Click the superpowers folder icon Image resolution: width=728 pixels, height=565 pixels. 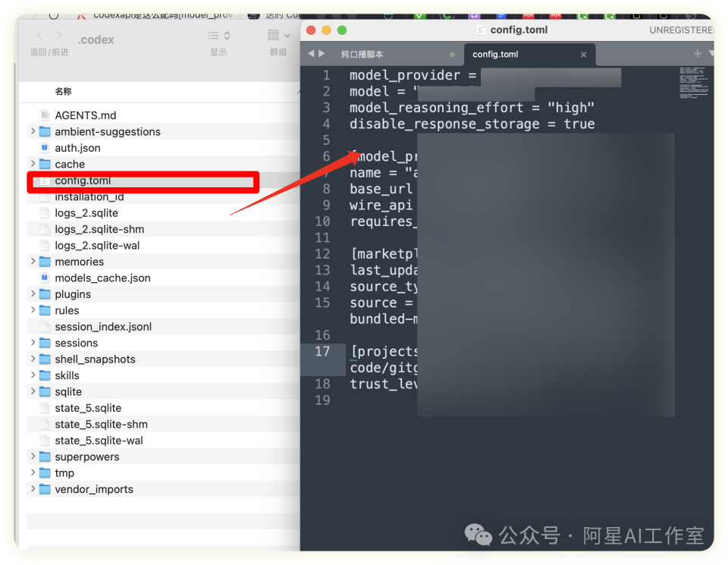click(x=45, y=457)
